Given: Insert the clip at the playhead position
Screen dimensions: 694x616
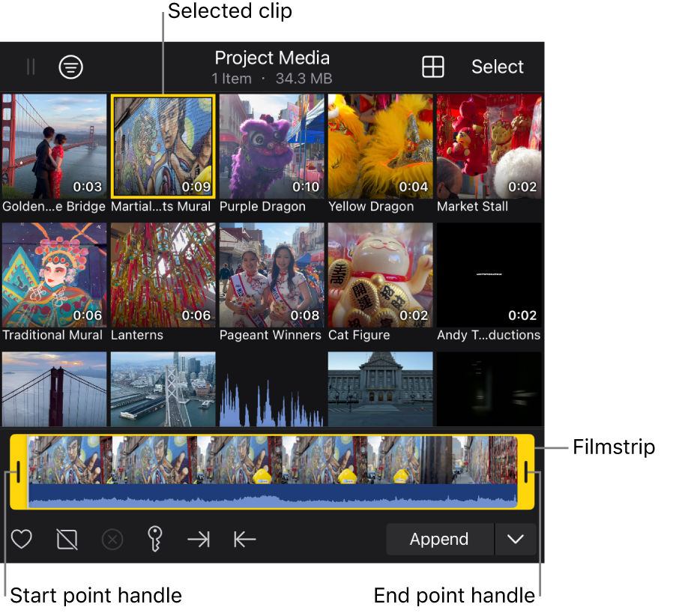Looking at the screenshot, I should [x=199, y=539].
